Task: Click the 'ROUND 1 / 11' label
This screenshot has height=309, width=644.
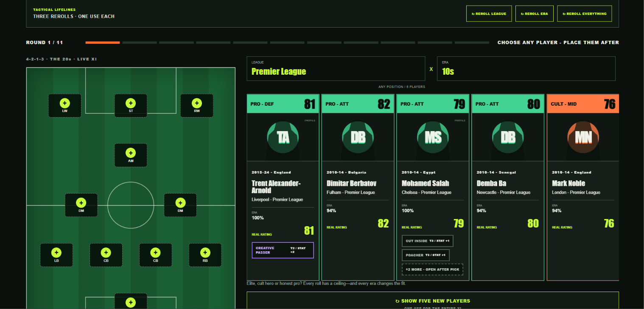Action: pos(45,42)
